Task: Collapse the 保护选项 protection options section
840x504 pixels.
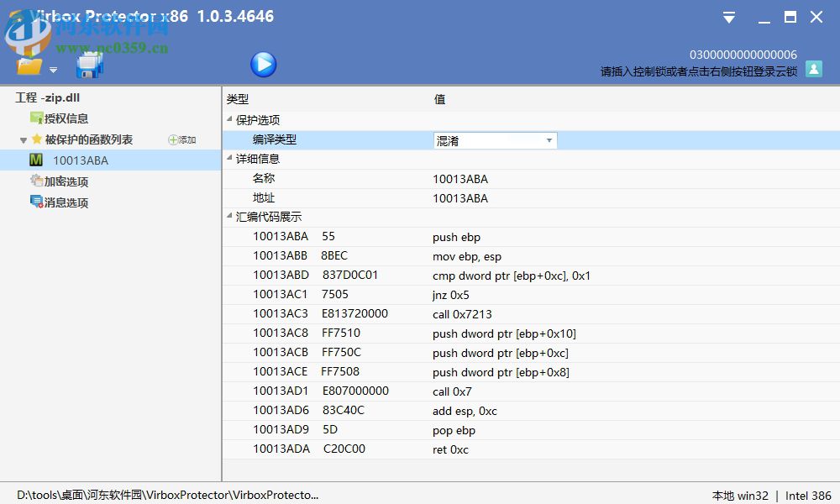Action: pos(230,119)
